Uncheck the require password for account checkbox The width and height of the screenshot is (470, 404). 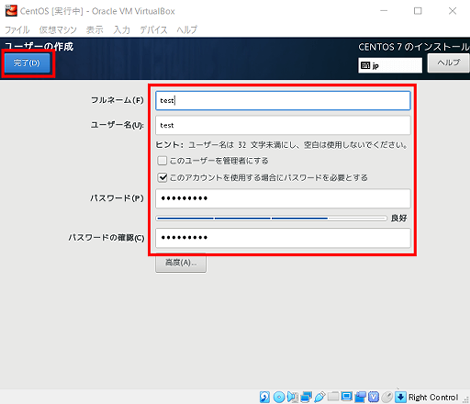(162, 177)
